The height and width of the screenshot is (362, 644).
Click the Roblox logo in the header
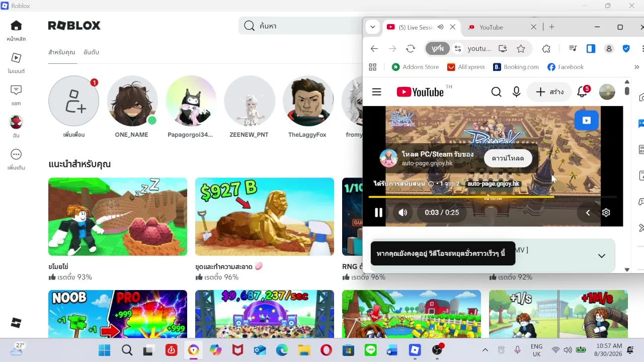[x=74, y=26]
